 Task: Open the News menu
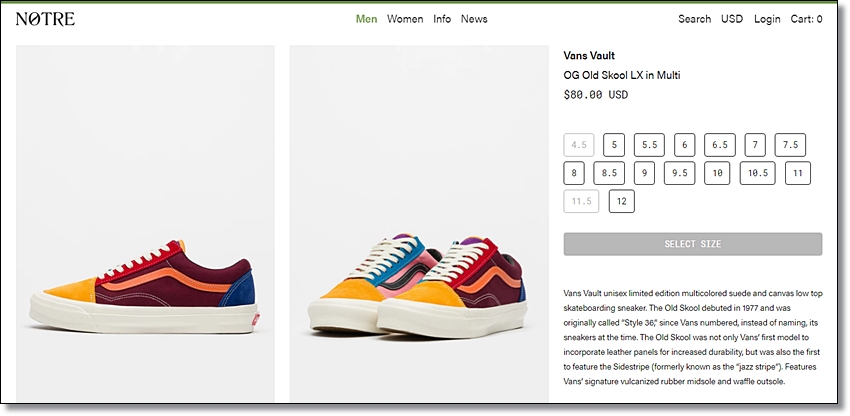474,19
